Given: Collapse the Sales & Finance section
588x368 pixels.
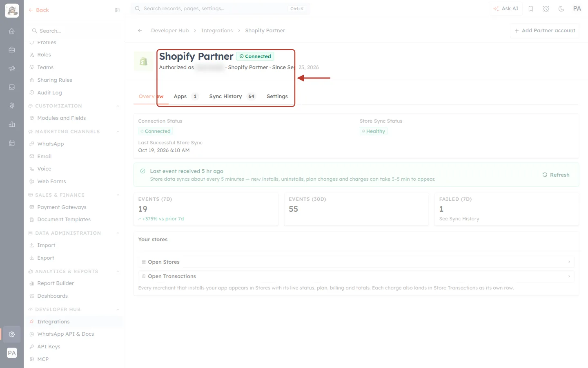Looking at the screenshot, I should coord(118,195).
